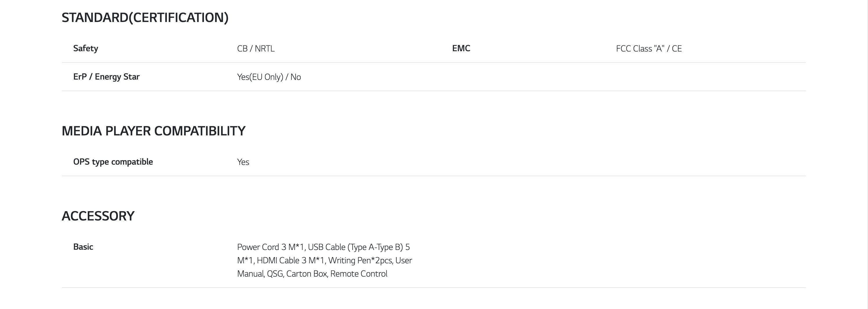868x309 pixels.
Task: Select the Basic accessory label
Action: (83, 247)
